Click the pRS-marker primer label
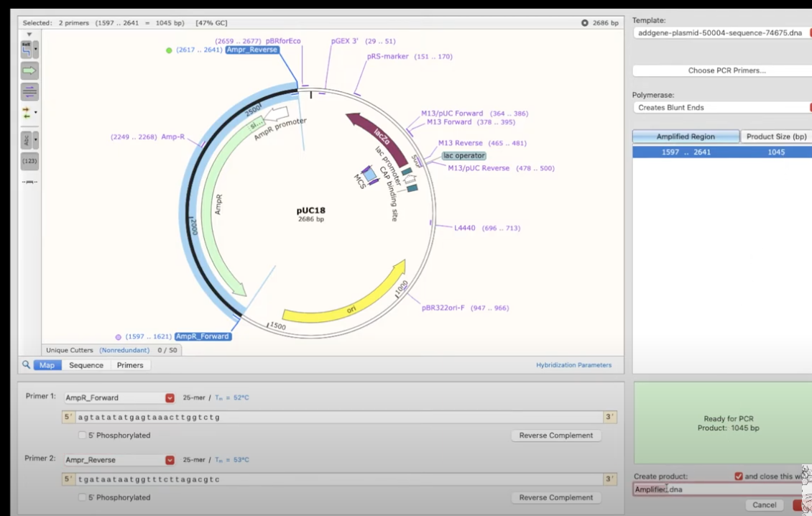This screenshot has height=516, width=812. coord(388,57)
